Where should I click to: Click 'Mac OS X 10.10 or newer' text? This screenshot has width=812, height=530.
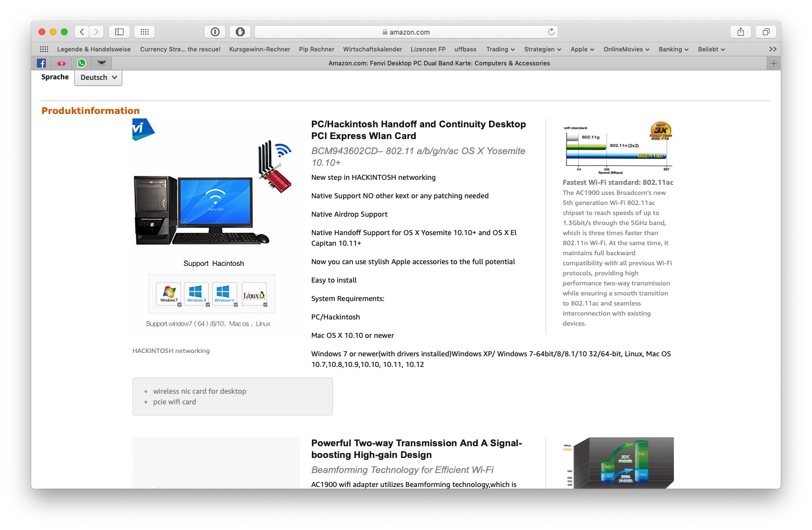tap(353, 336)
